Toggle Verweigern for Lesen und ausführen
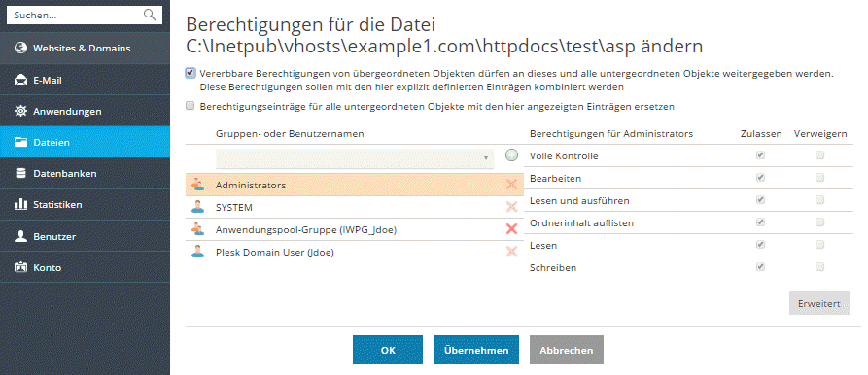The width and height of the screenshot is (868, 375). point(819,200)
